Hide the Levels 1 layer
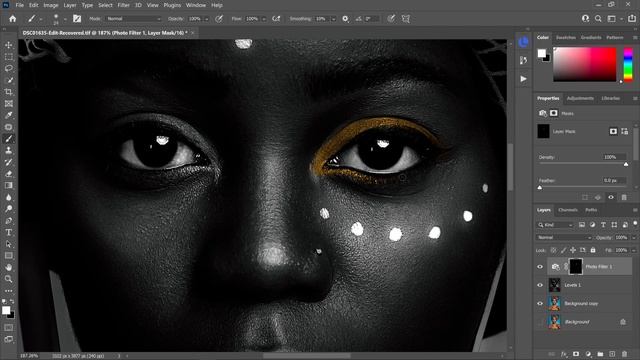This screenshot has width=640, height=360. (x=540, y=285)
